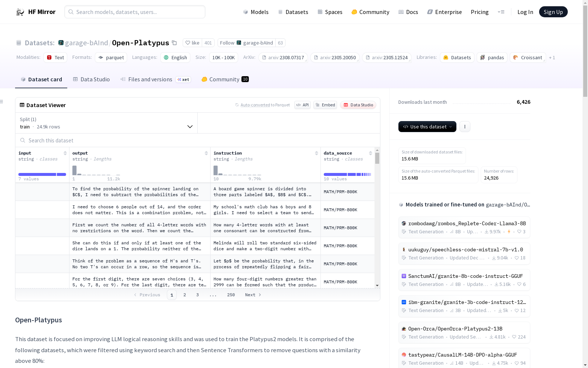588x368 pixels.
Task: Click the Sign Up button
Action: 553,12
